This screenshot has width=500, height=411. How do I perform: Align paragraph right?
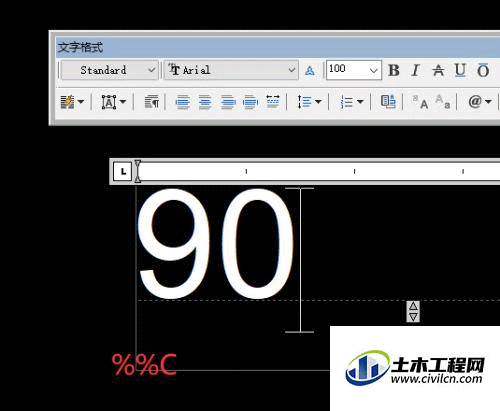228,102
